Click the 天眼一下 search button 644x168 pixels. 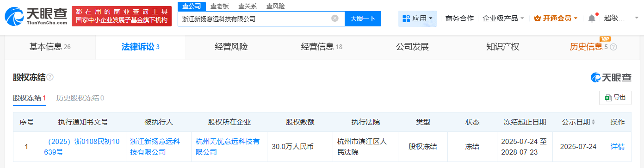click(363, 19)
